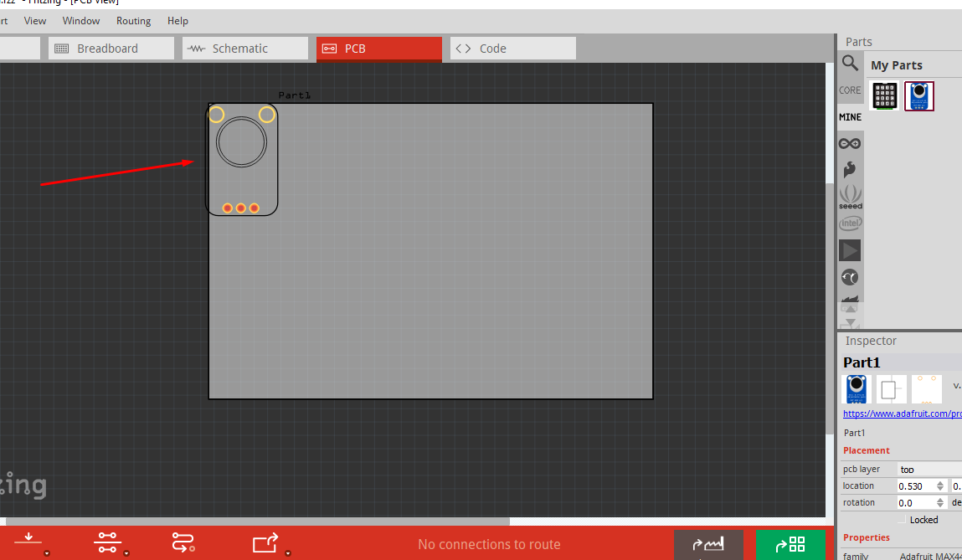
Task: Open the Adafruit product page link
Action: coord(901,413)
